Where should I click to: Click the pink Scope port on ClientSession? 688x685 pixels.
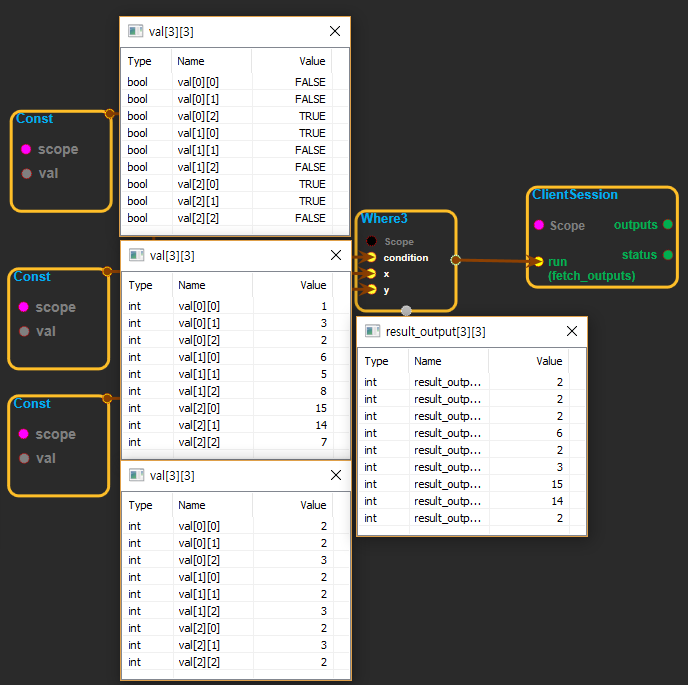pyautogui.click(x=538, y=226)
